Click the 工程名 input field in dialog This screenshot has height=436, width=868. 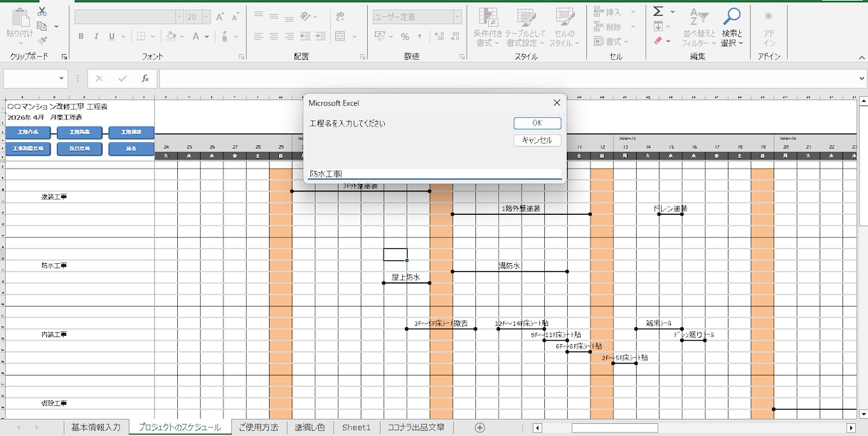435,174
